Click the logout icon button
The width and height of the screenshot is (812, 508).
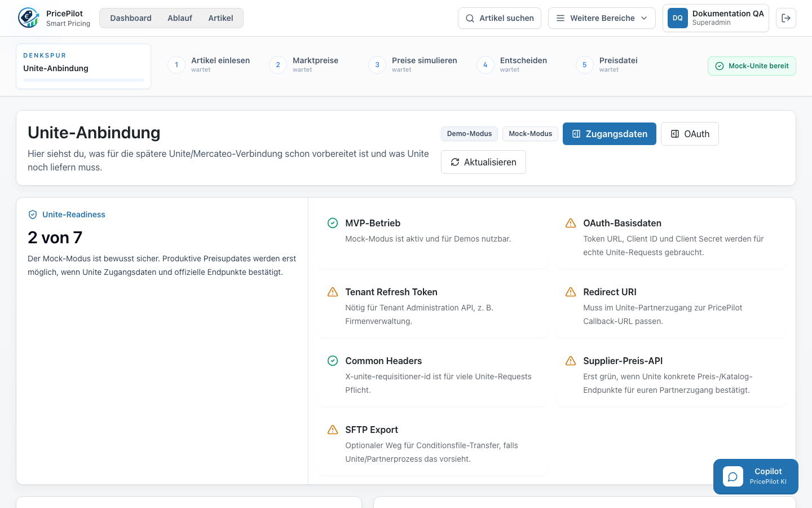click(786, 18)
